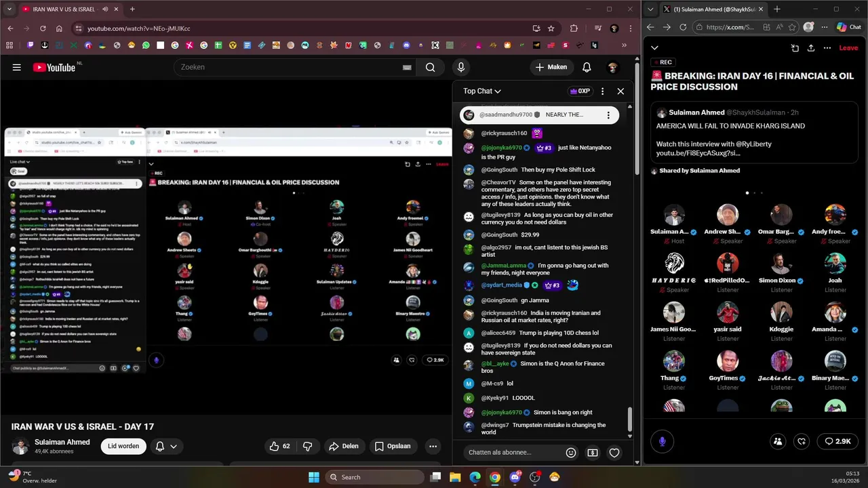This screenshot has width=868, height=488.
Task: Open Copilot Chat in Edge
Action: (848, 27)
